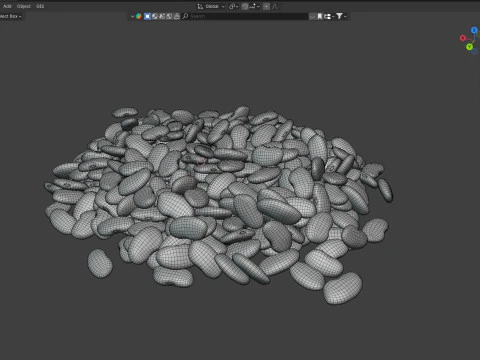Open the pivot point dropdown
The height and width of the screenshot is (360, 480).
pyautogui.click(x=233, y=6)
